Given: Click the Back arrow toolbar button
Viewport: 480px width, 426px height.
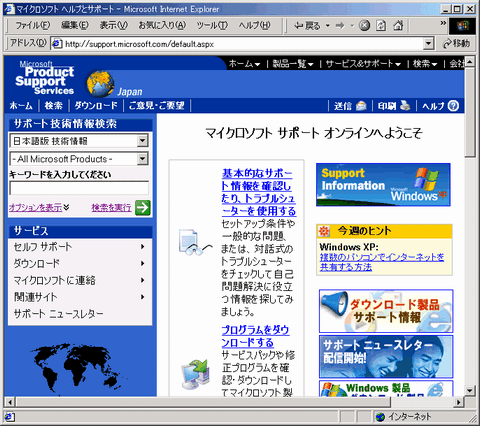Looking at the screenshot, I should tap(307, 26).
